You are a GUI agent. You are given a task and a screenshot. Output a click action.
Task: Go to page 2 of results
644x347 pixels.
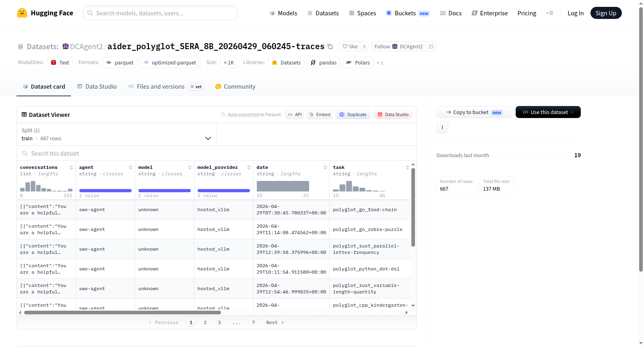(205, 322)
